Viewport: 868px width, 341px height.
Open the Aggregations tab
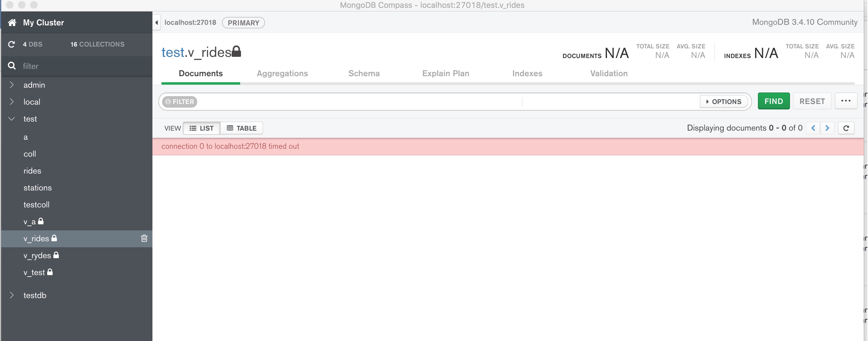(282, 73)
